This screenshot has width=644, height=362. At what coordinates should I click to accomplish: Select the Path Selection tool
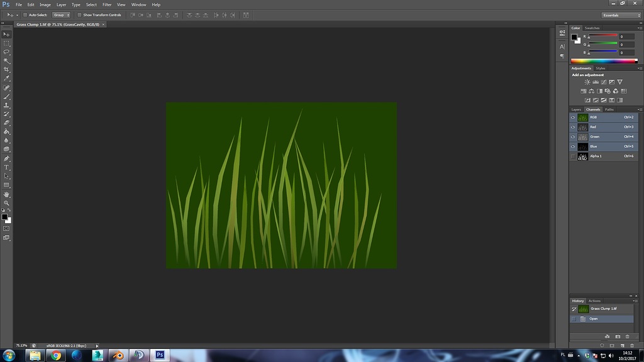(x=6, y=176)
